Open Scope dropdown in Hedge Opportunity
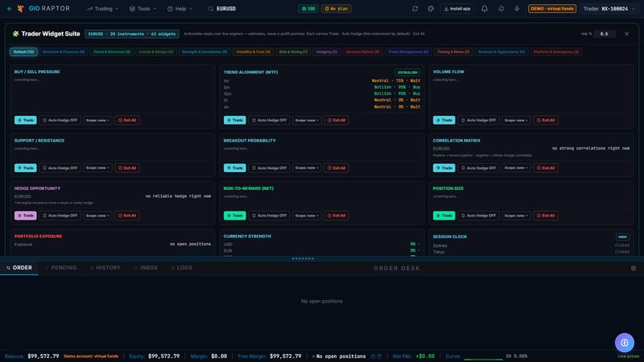This screenshot has height=362, width=644. point(97,216)
